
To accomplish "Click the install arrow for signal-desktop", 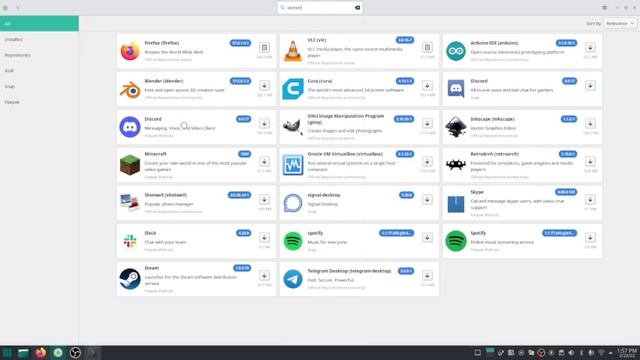I will [x=427, y=199].
